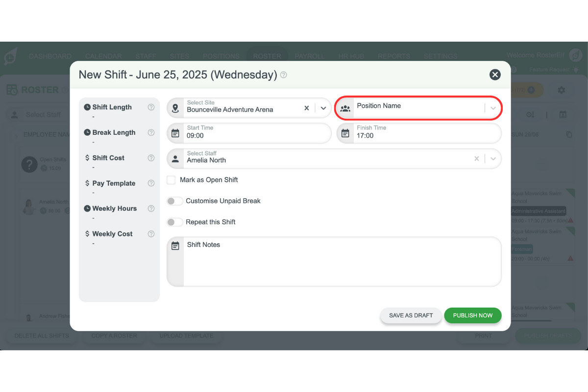Screen dimensions: 588x392
Task: Click the Weekly Cost help icon
Action: 151,234
